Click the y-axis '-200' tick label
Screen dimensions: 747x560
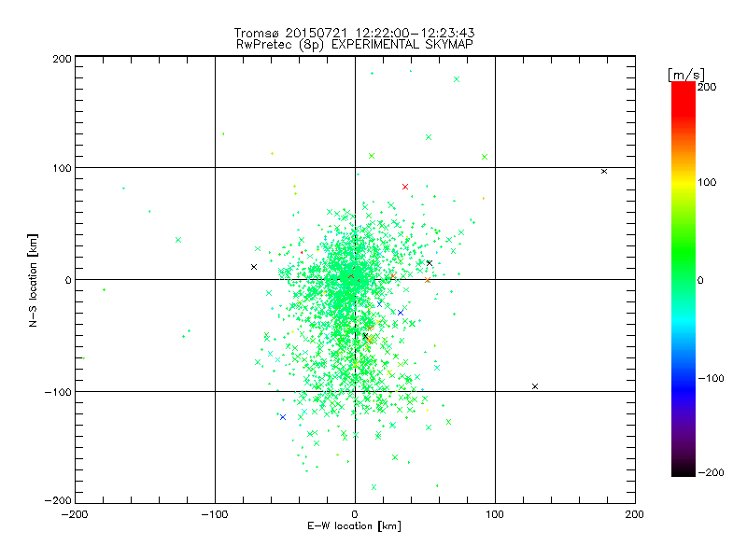click(58, 501)
